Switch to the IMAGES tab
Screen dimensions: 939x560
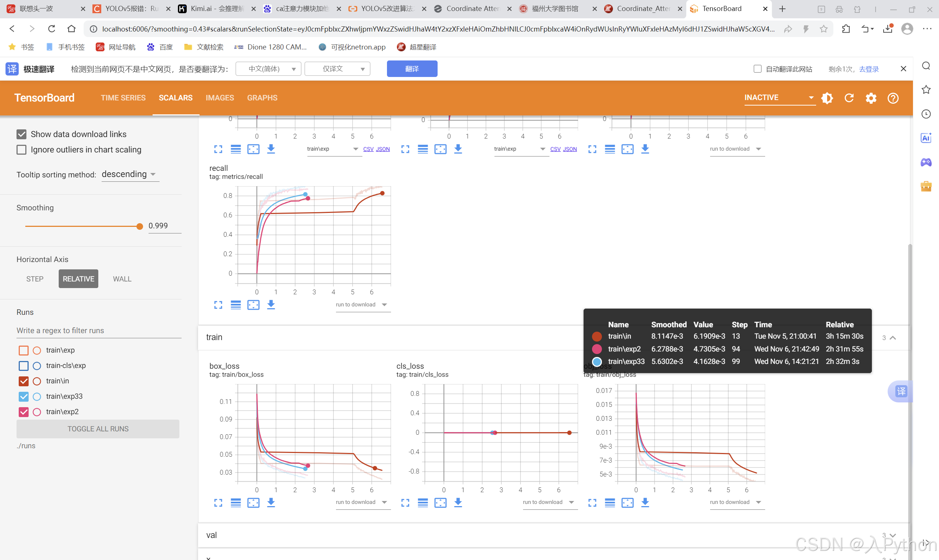coord(220,98)
